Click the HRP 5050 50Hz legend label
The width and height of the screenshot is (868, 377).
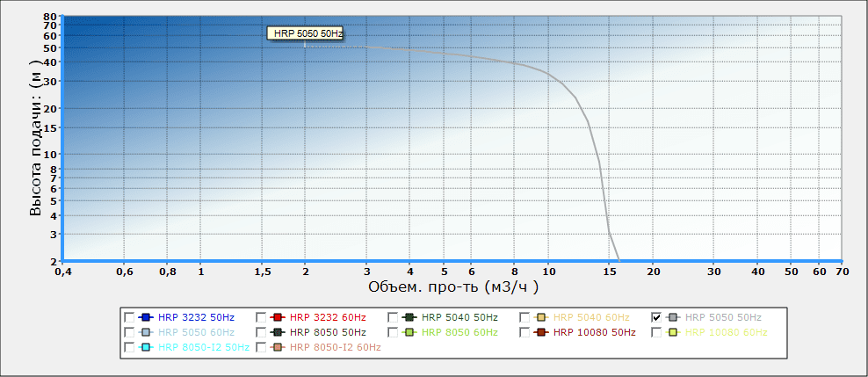724,317
